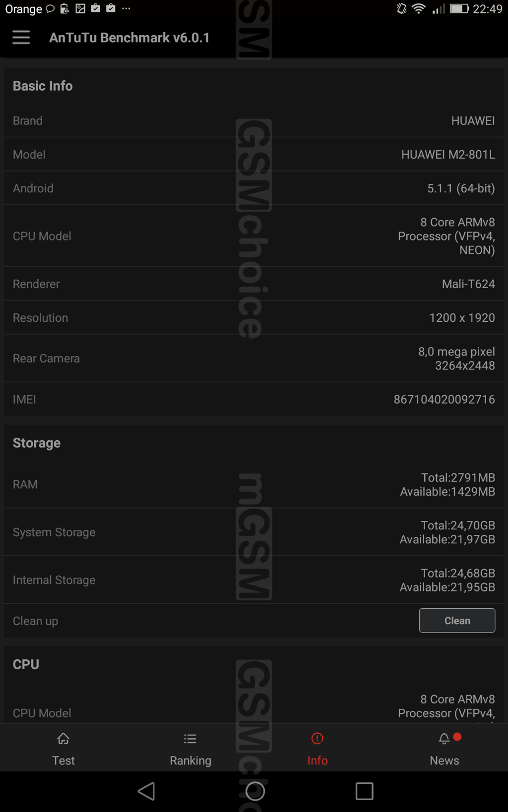This screenshot has height=812, width=508.
Task: Tap the three-dots more notifications icon
Action: coord(127,9)
